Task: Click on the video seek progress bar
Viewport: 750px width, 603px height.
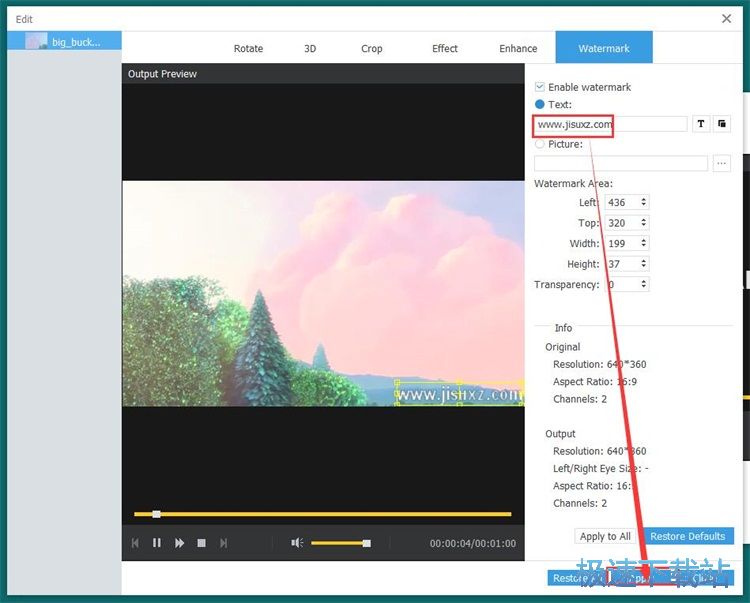Action: point(322,514)
